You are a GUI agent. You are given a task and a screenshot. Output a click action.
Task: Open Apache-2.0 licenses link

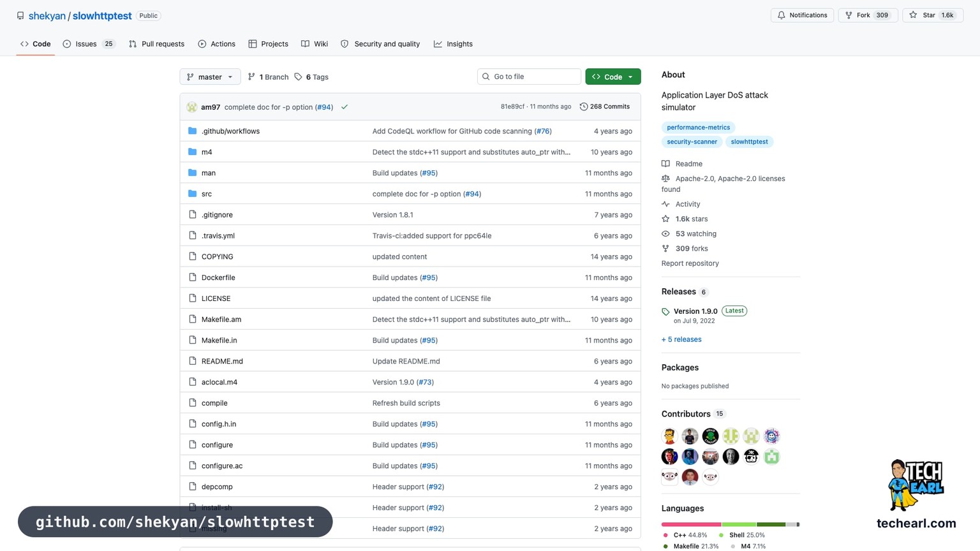724,184
